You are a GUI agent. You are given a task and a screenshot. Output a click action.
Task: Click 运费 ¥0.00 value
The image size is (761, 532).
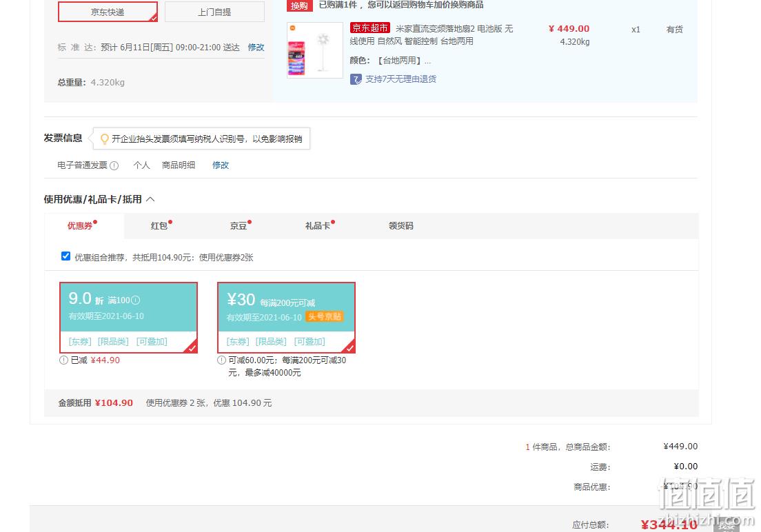686,467
